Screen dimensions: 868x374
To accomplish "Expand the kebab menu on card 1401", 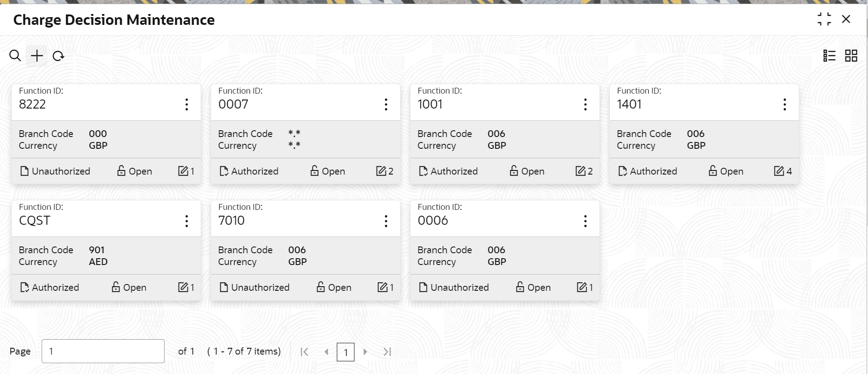I will point(784,104).
